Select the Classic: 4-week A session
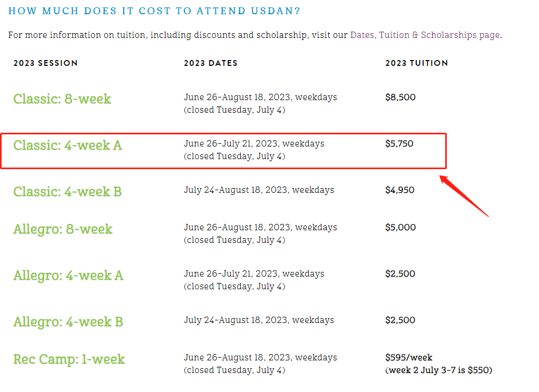 click(68, 145)
